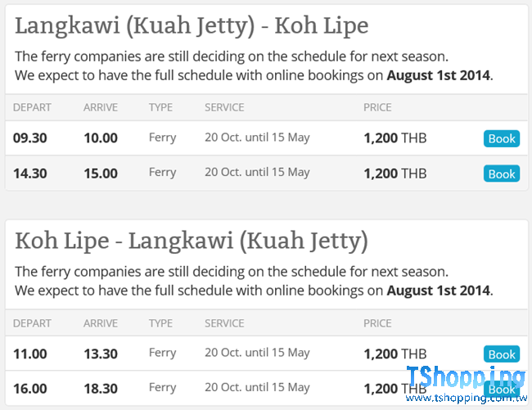Book the 09.30 ferry to Koh Lipe

click(x=501, y=138)
